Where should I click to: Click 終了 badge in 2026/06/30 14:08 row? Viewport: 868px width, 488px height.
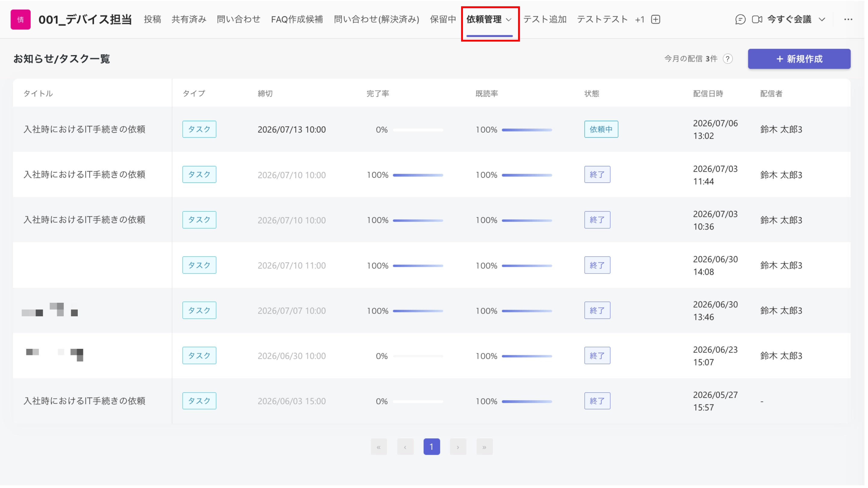point(597,265)
